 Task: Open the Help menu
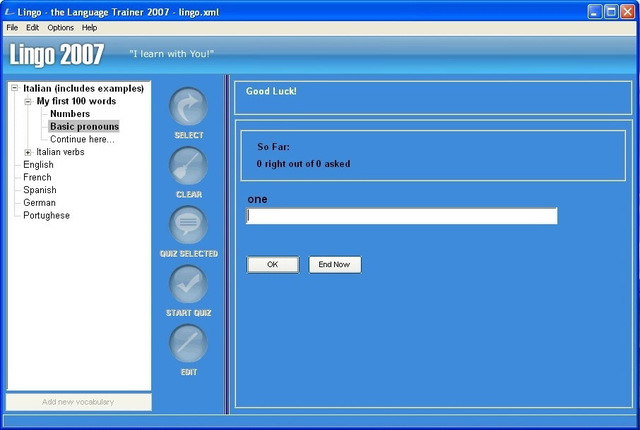coord(89,28)
